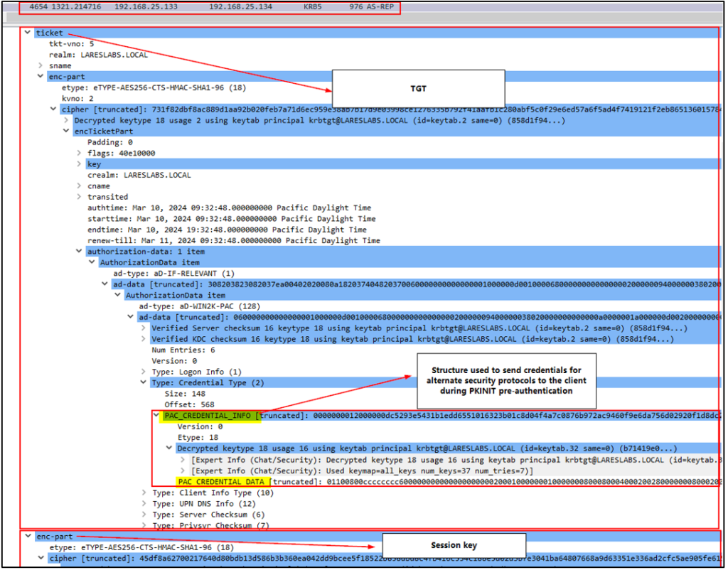Expand the key node
Screen dimensions: 728x570
point(79,164)
